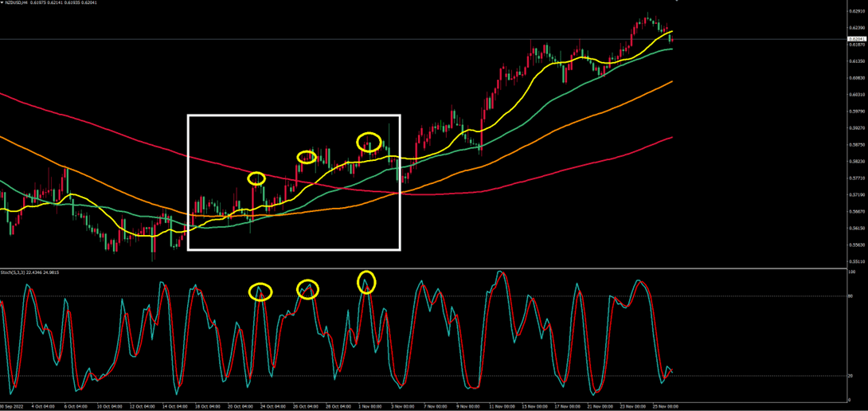Click the 1 Nov 00:00 time label
The width and height of the screenshot is (868, 411).
[x=371, y=406]
